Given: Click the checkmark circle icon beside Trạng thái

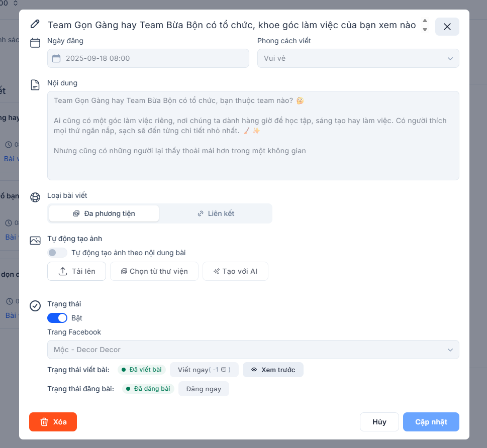Looking at the screenshot, I should 35,306.
